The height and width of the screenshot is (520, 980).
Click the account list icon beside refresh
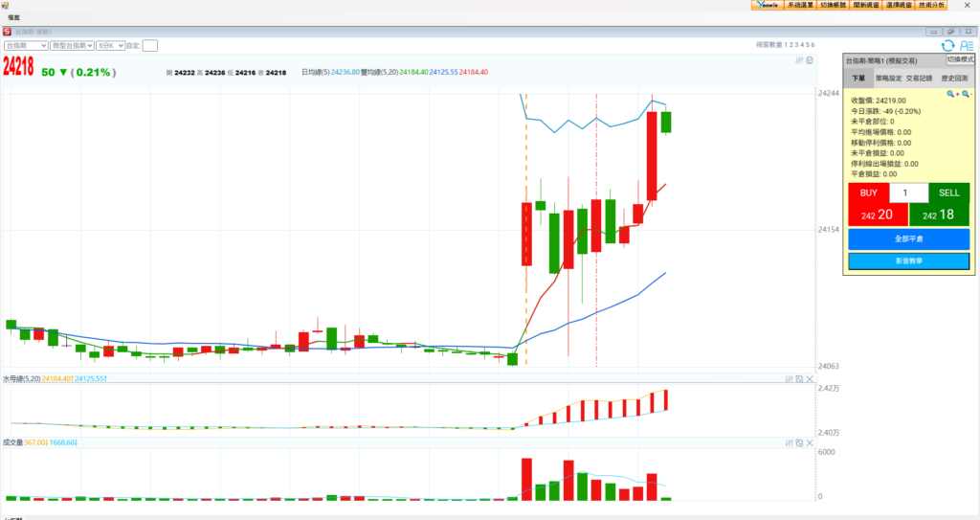coord(966,45)
